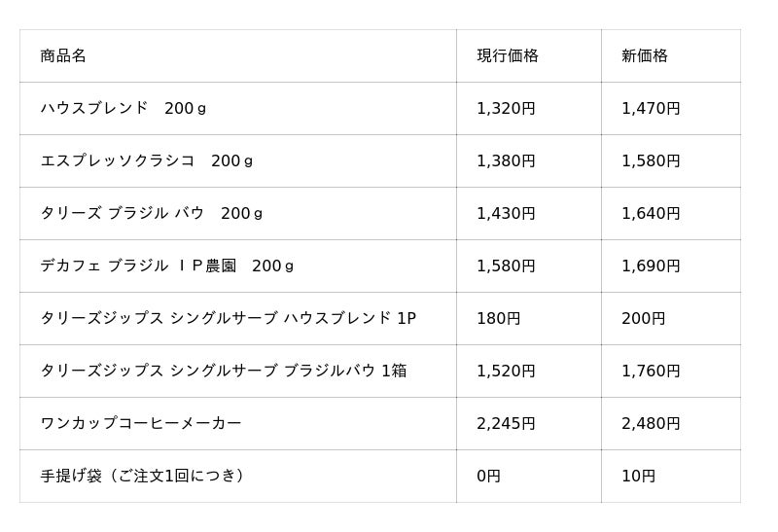Click the 1,320円 current price cell
This screenshot has width=778, height=532.
506,108
